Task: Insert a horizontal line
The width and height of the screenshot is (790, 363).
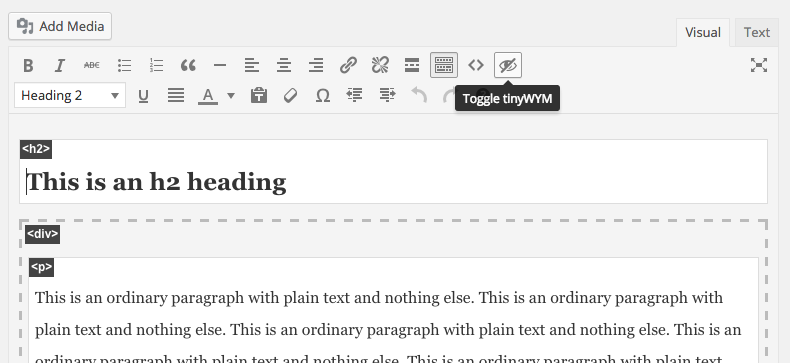Action: pyautogui.click(x=220, y=66)
